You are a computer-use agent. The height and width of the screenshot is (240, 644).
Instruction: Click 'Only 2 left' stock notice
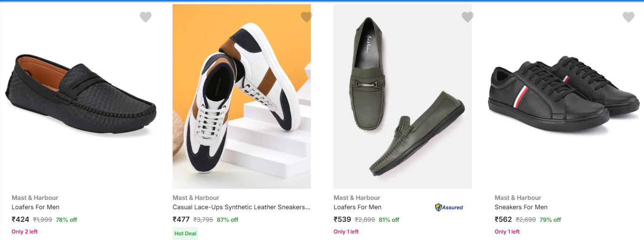click(x=25, y=232)
